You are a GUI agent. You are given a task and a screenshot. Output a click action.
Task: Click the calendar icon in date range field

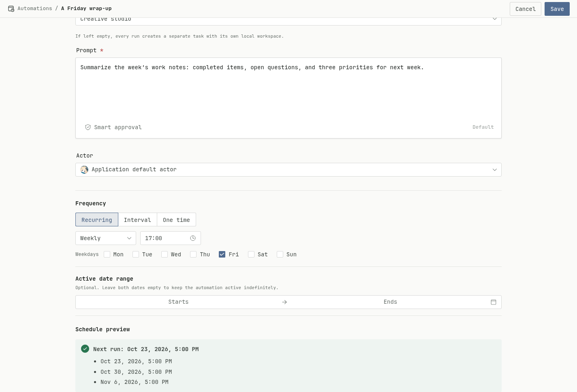[494, 302]
